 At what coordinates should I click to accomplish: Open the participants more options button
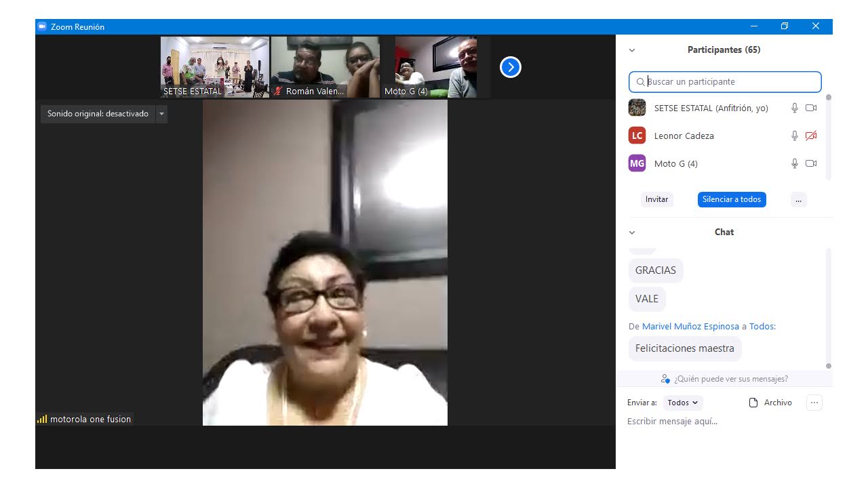(798, 199)
